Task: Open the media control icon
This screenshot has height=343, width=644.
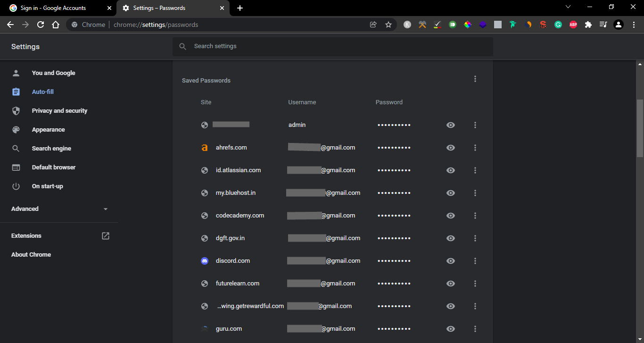Action: [603, 25]
